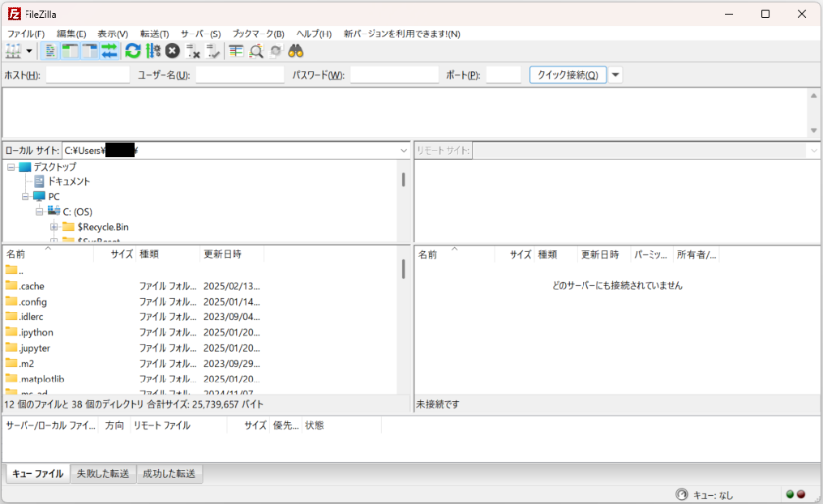Click the ホスト(H) input field
823x504 pixels.
(x=88, y=75)
